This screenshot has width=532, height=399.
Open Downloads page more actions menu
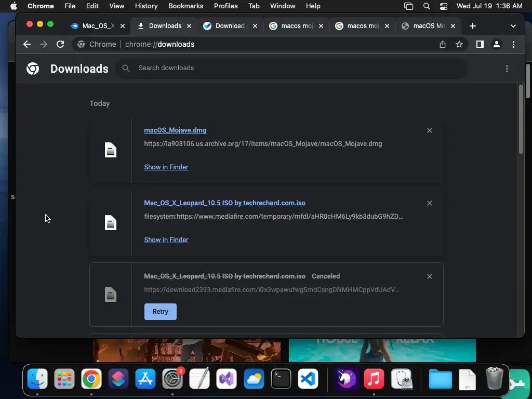[507, 69]
